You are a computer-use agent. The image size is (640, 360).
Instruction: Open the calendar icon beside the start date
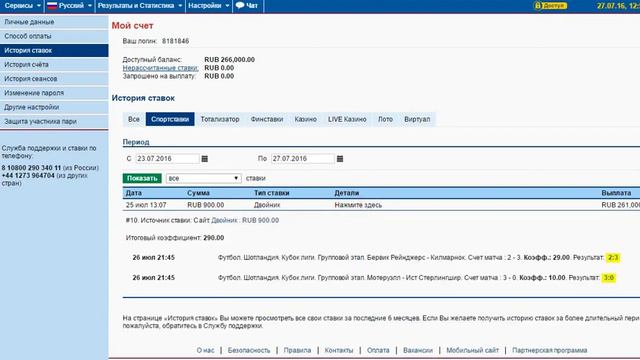[205, 158]
